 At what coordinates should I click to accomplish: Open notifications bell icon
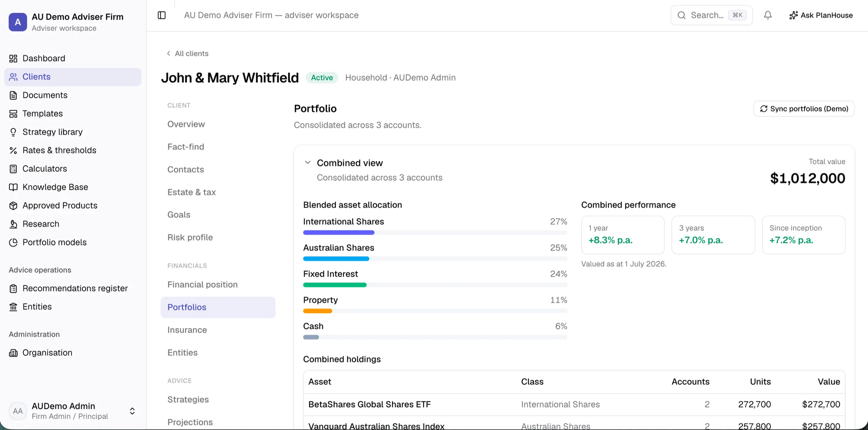pos(768,15)
